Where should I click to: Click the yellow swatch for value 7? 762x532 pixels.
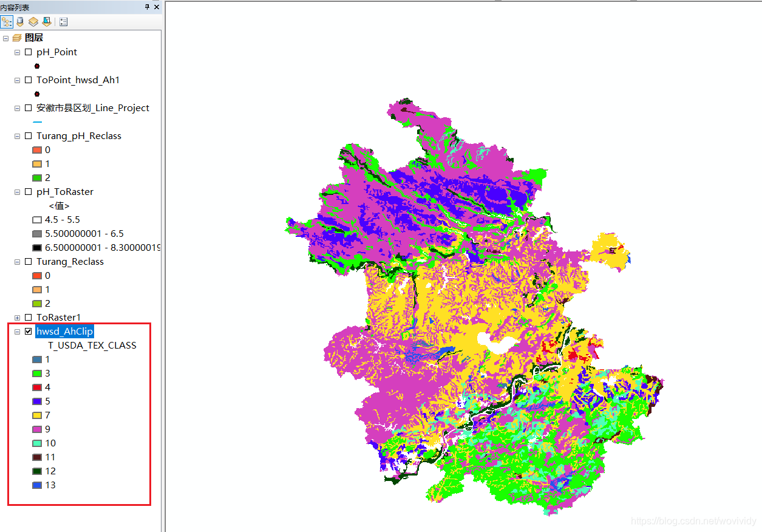[x=35, y=415]
